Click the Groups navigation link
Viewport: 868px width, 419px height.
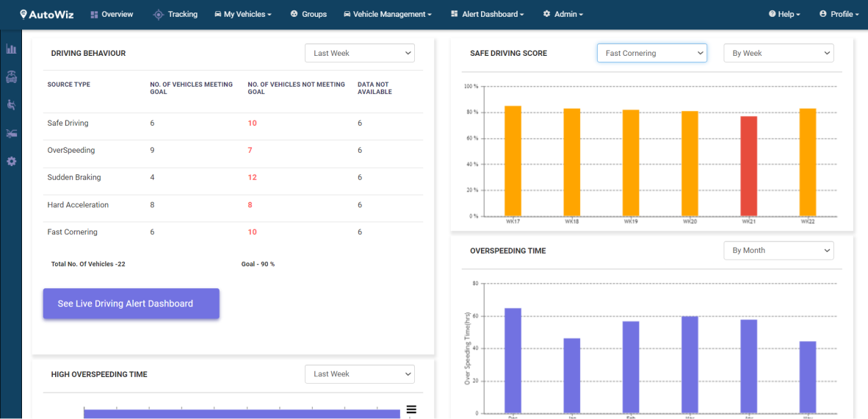click(308, 14)
